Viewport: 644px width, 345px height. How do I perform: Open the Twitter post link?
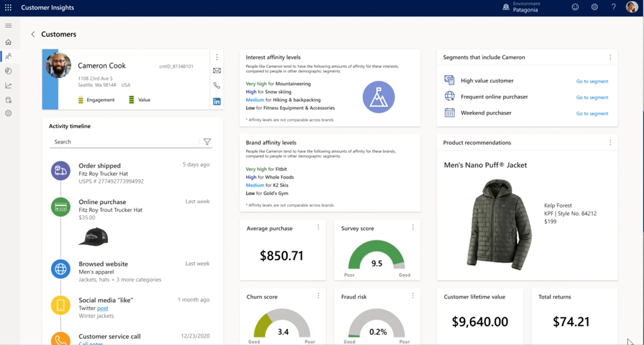(102, 308)
